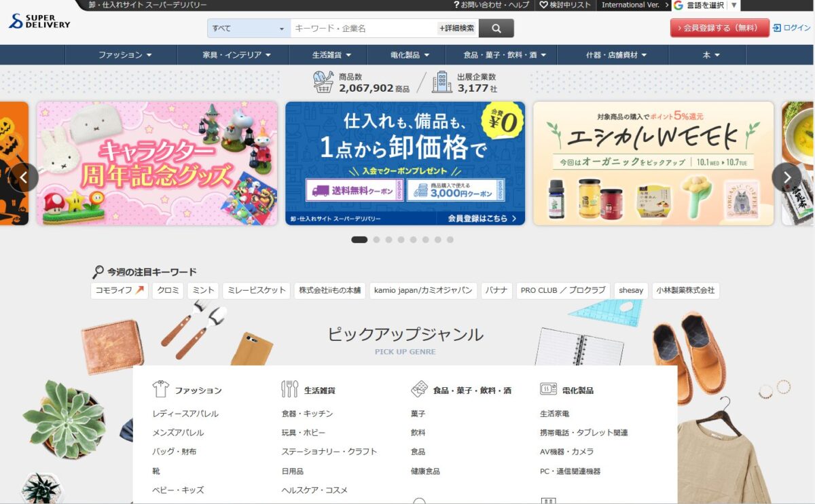Click the red 会員登録する（無料） button
The height and width of the screenshot is (504, 815).
tap(719, 28)
